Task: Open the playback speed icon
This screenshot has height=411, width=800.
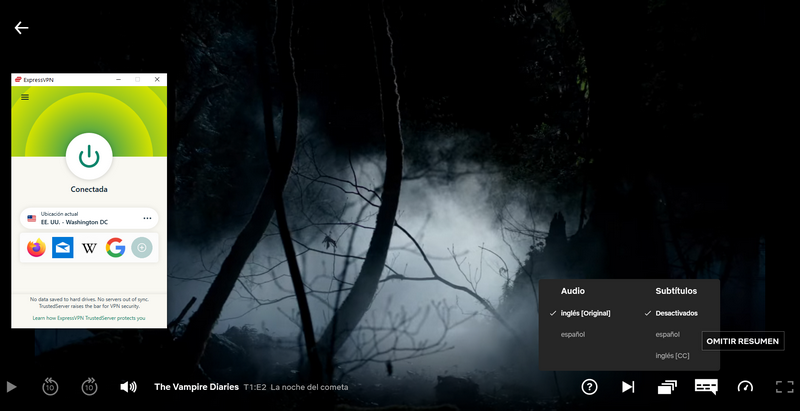Action: point(745,387)
